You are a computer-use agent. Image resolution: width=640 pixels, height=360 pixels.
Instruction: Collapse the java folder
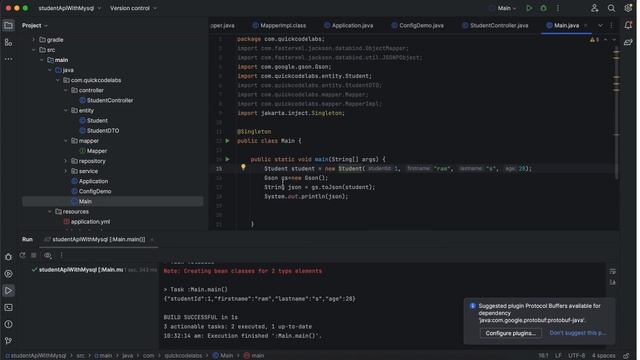coord(50,70)
